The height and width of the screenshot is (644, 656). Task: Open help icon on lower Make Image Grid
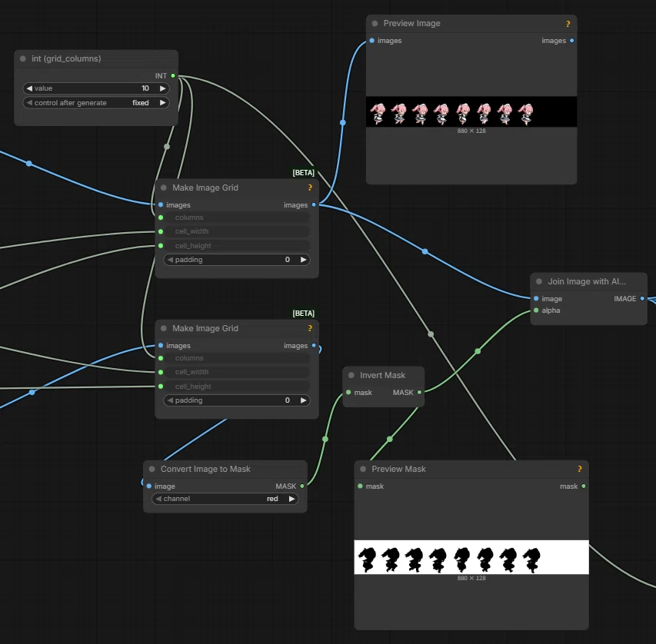click(x=310, y=328)
